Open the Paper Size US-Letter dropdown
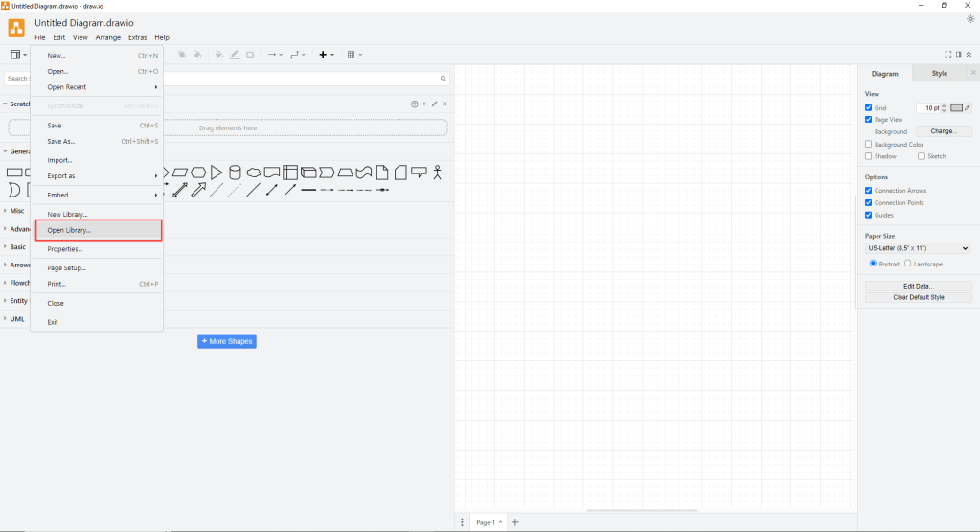 point(918,248)
